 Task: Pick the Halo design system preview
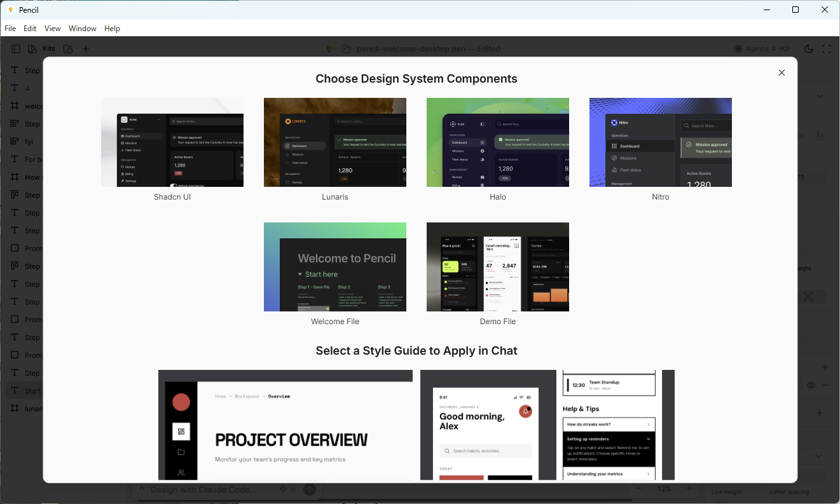coord(498,142)
